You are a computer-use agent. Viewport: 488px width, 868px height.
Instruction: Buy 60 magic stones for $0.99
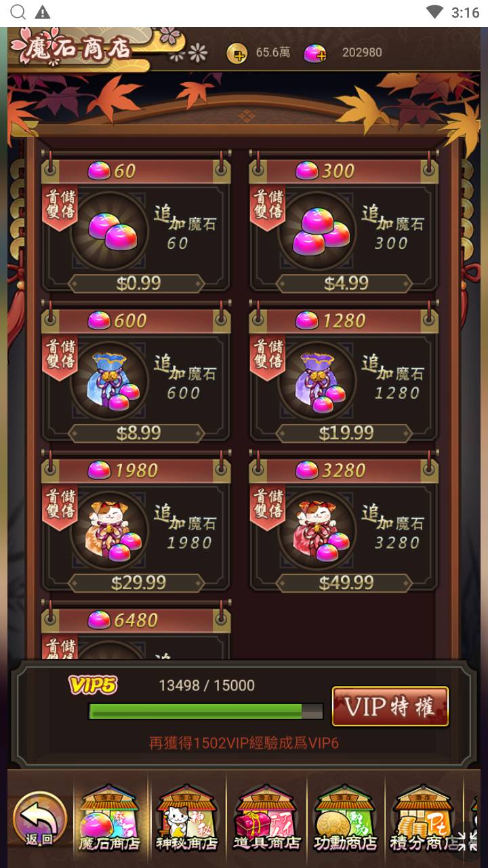coord(138,283)
